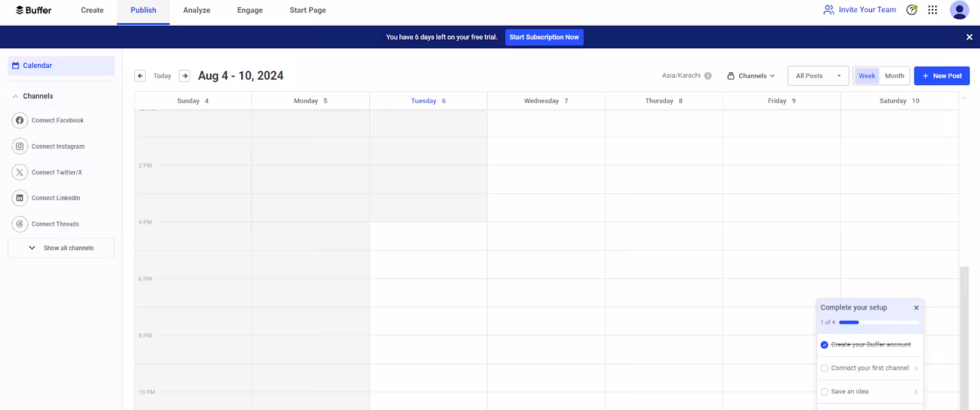Open the Channels filter dropdown
This screenshot has height=410, width=980.
[x=751, y=76]
